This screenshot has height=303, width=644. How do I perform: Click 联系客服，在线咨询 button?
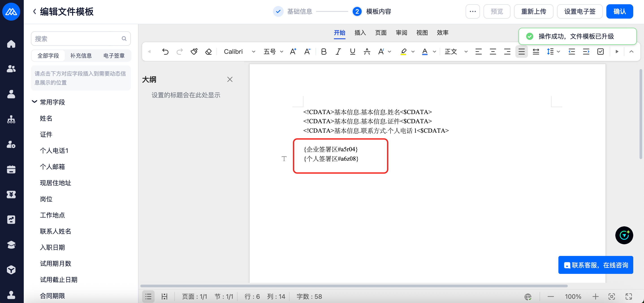point(596,265)
